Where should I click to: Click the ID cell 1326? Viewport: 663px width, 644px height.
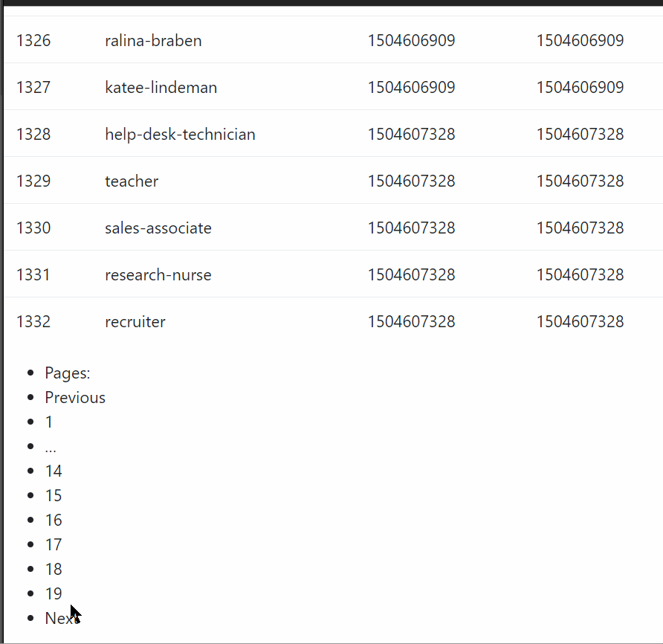pyautogui.click(x=33, y=41)
